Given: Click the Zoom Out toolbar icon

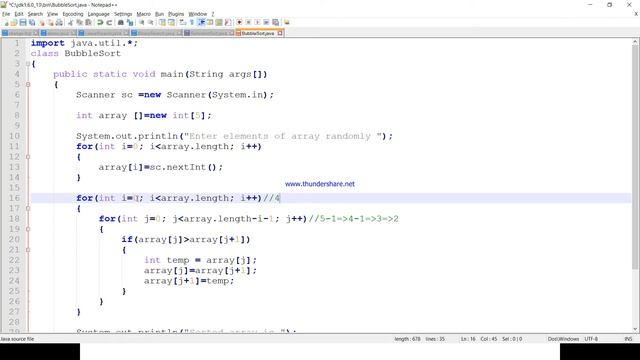Looking at the screenshot, I should [x=151, y=22].
